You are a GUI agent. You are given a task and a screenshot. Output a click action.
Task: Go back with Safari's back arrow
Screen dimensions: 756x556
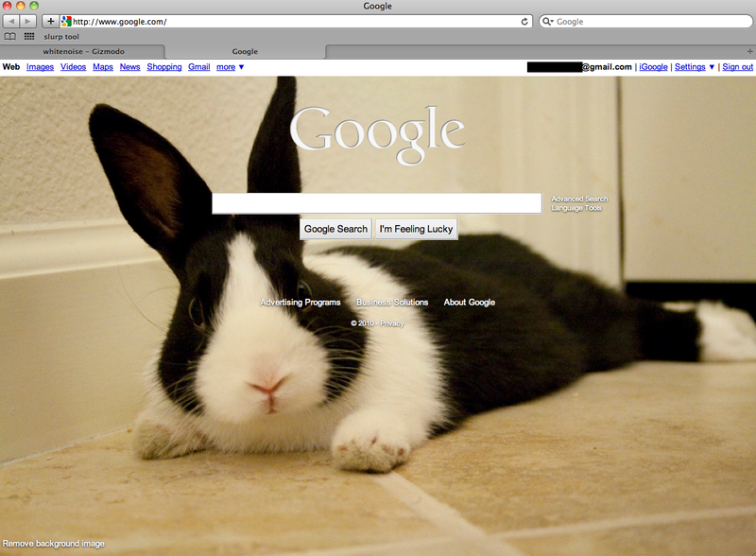tap(11, 21)
